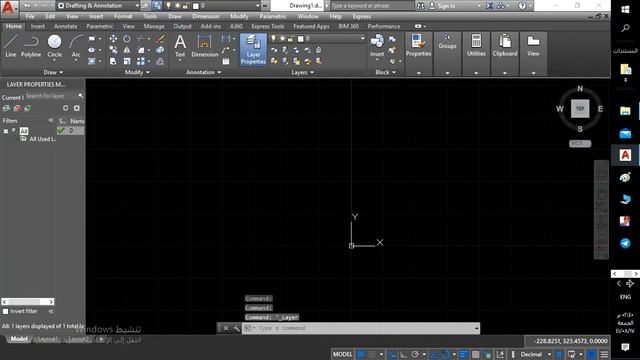640x360 pixels.
Task: Select the Circle tool
Action: 54,46
